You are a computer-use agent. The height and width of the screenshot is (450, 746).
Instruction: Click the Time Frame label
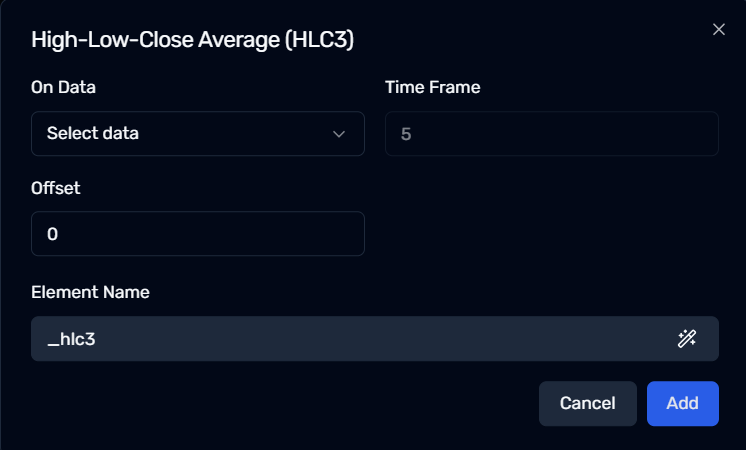(432, 88)
